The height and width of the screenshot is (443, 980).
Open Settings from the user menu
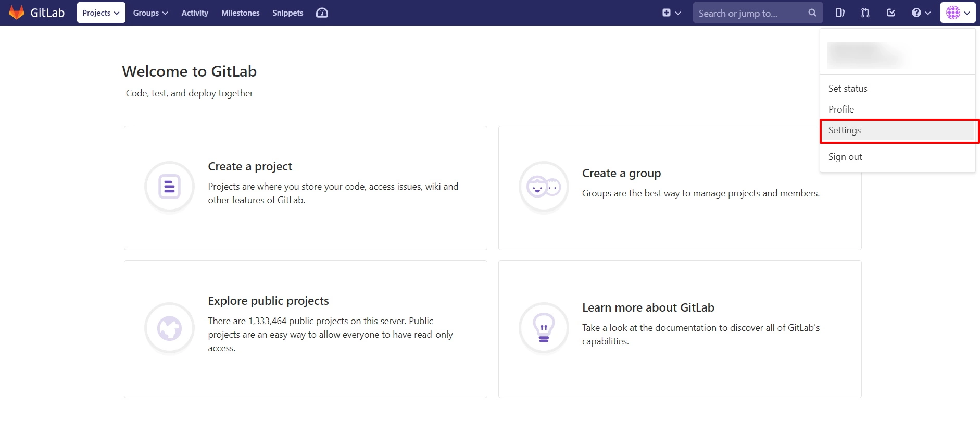(897, 130)
